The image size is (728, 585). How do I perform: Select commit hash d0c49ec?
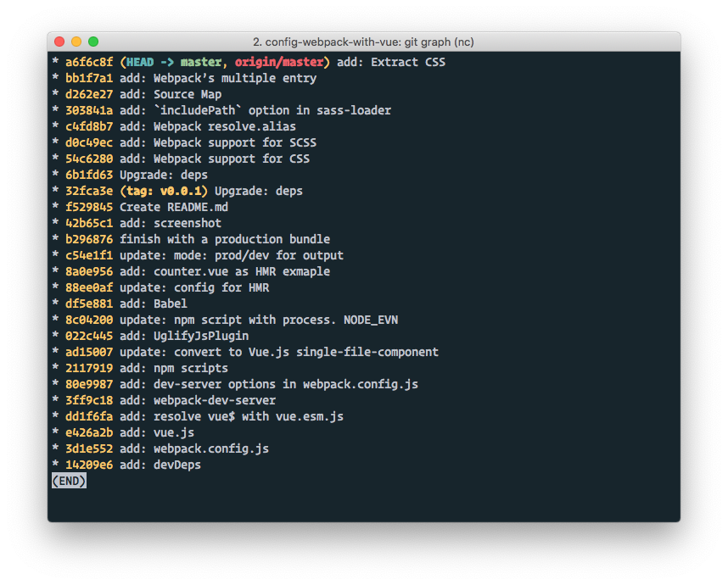pyautogui.click(x=89, y=142)
